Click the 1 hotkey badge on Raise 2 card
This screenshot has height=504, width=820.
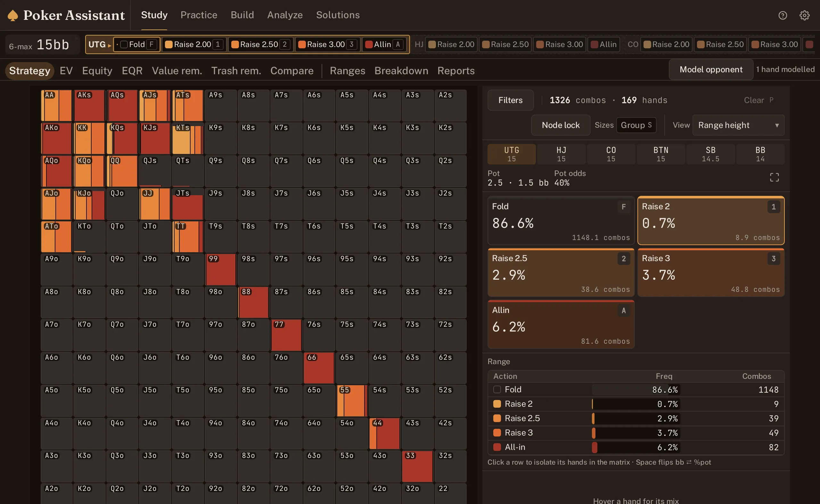pyautogui.click(x=773, y=207)
